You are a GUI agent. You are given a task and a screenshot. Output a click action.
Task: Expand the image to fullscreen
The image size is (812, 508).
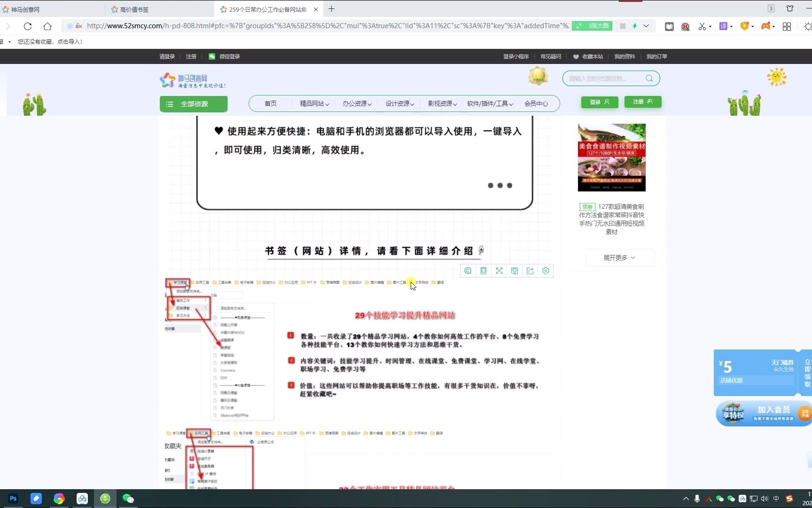click(x=499, y=270)
